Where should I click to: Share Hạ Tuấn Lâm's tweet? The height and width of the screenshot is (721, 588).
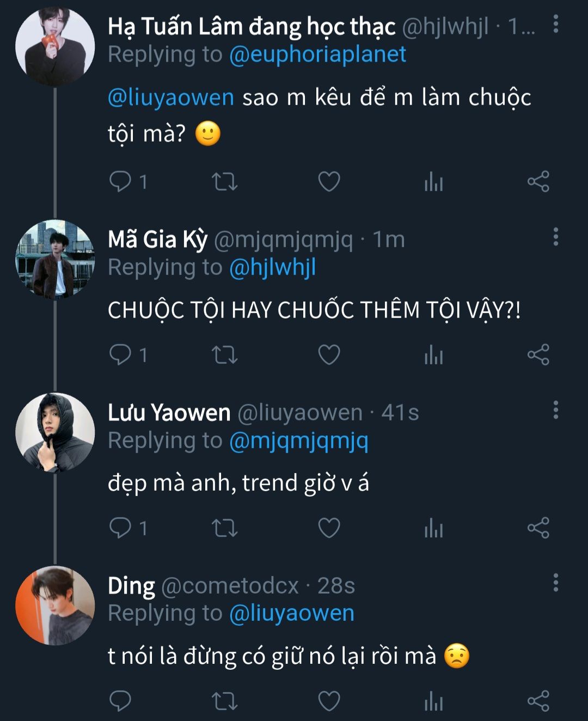538,181
